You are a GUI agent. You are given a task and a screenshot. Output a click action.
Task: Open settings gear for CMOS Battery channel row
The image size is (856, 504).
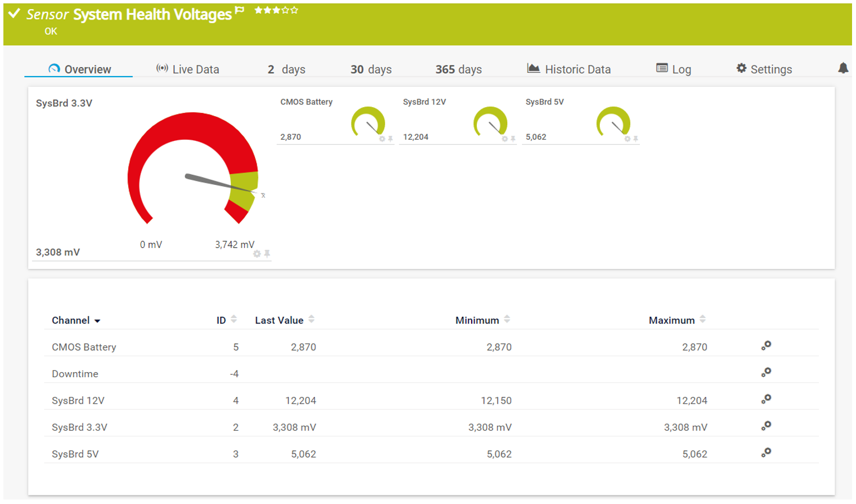coord(766,346)
